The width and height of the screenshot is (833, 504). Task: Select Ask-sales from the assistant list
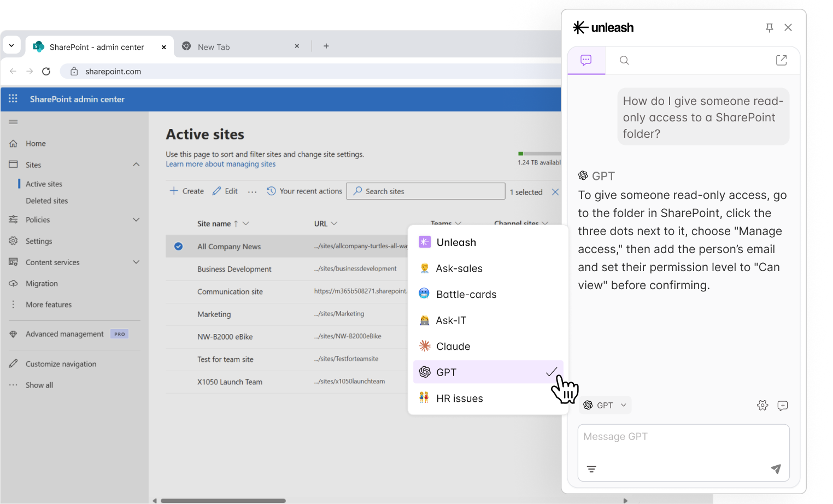point(488,268)
